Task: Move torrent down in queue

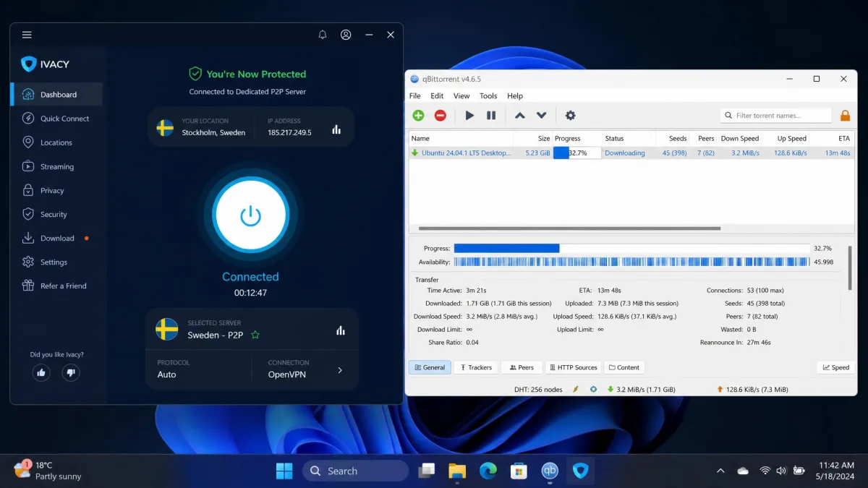Action: [541, 116]
